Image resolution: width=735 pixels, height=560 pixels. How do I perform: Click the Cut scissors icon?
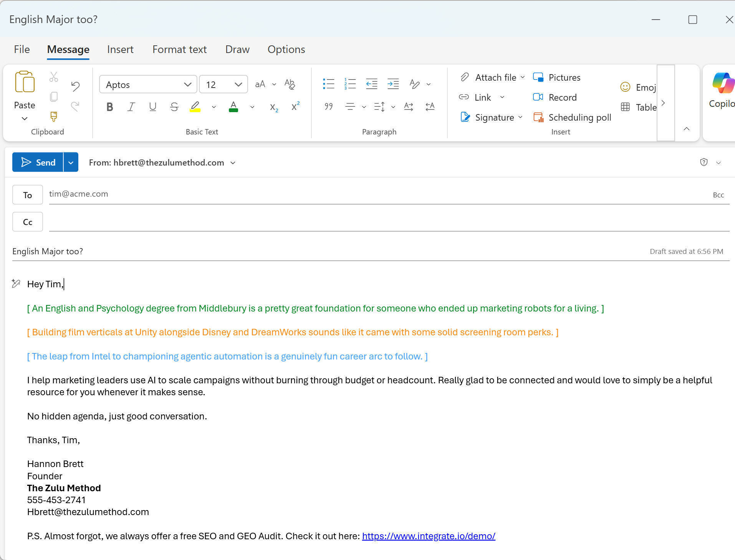(x=54, y=77)
